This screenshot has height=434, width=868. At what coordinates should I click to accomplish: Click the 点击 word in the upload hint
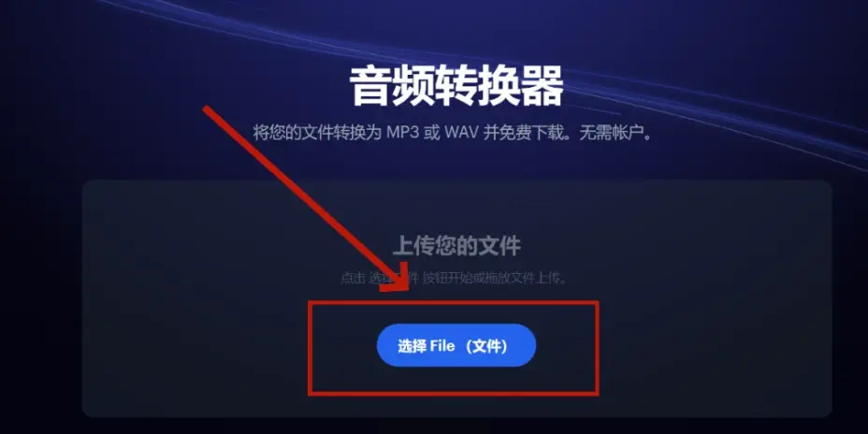(x=352, y=278)
